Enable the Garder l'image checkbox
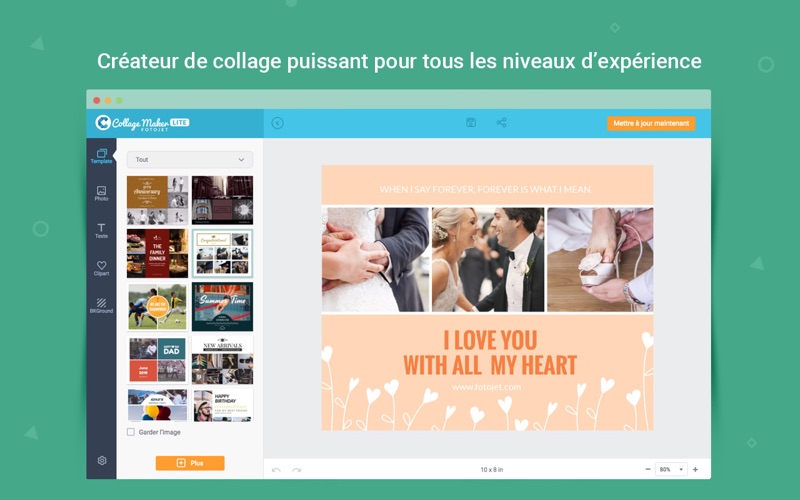Viewport: 800px width, 500px height. click(131, 432)
